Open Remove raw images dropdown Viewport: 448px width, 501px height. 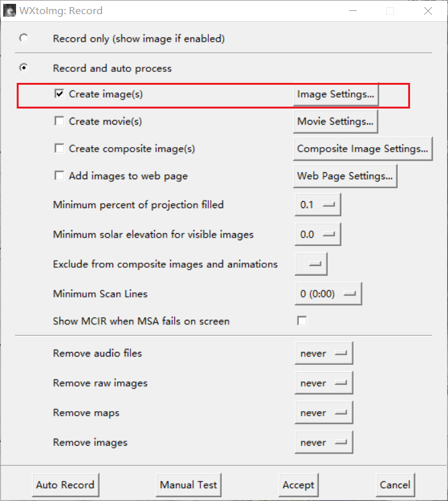323,383
